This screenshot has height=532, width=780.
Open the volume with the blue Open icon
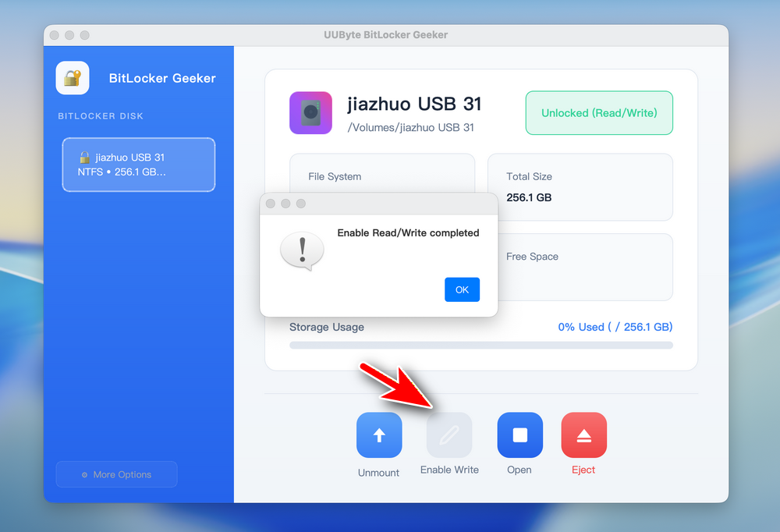coord(519,434)
